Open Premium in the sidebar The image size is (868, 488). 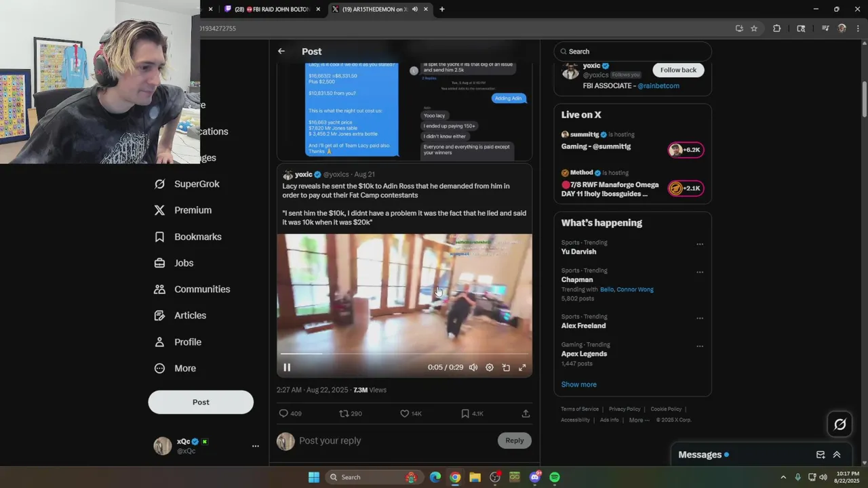pyautogui.click(x=183, y=210)
